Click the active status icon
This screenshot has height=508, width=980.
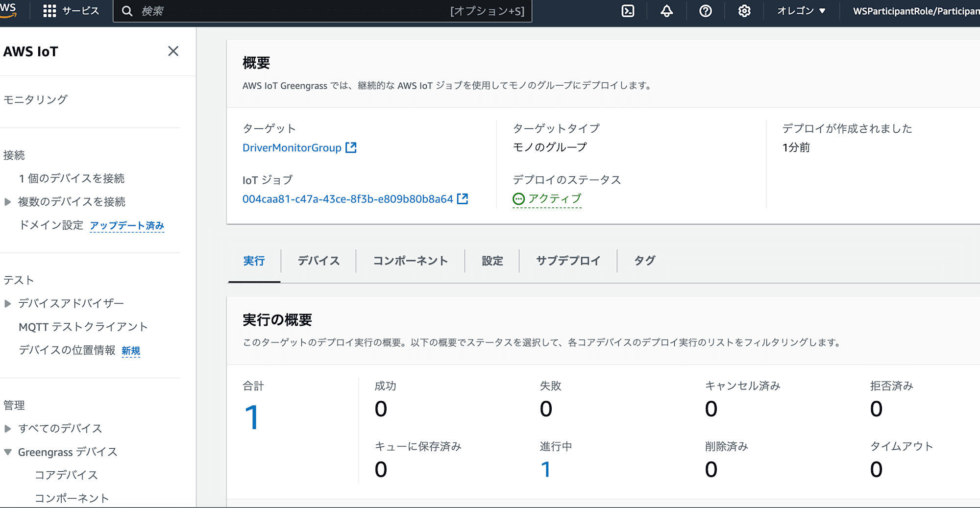[x=518, y=199]
